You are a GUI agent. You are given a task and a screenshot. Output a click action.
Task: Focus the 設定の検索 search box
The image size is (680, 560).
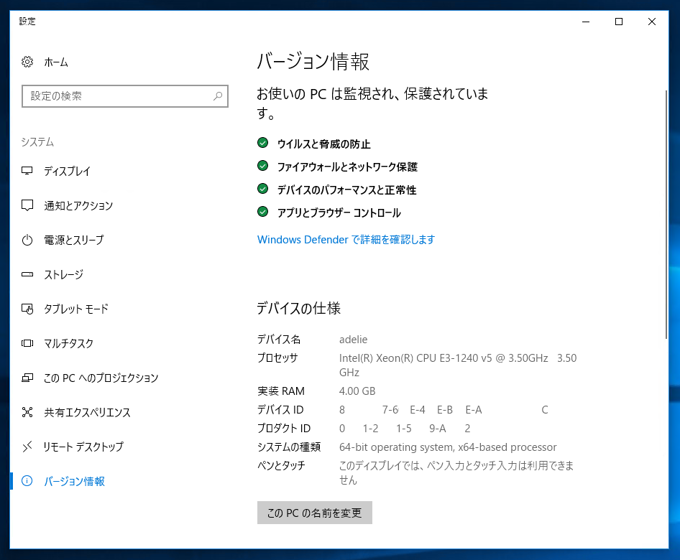point(125,96)
